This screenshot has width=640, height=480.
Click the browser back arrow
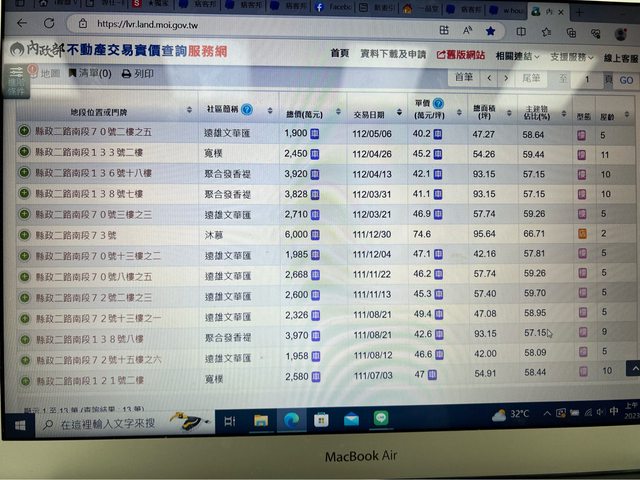(x=22, y=23)
